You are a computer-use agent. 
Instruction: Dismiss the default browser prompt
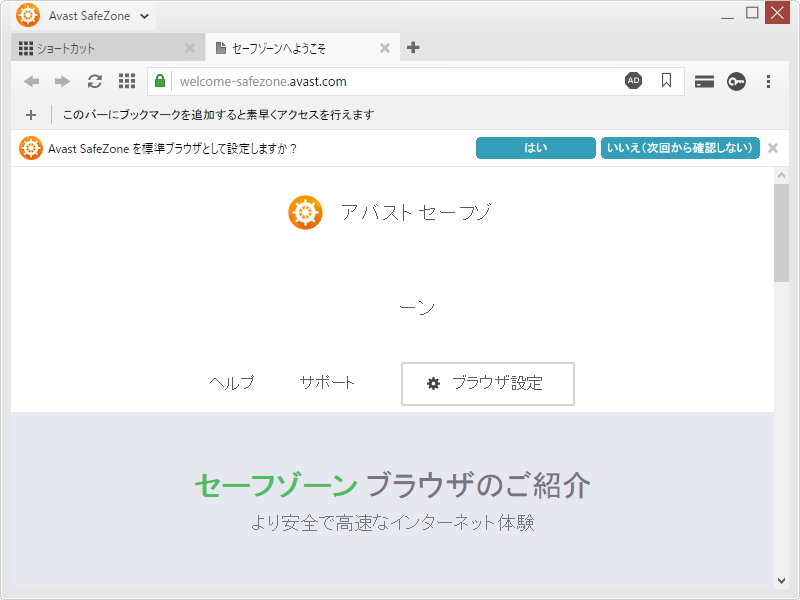coord(772,147)
